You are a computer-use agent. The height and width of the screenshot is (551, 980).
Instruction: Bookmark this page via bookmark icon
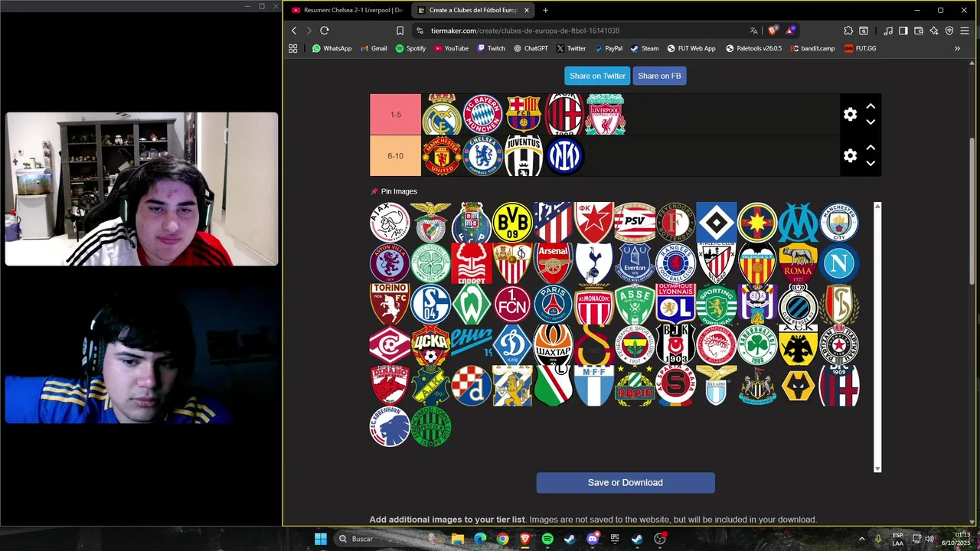coord(400,31)
